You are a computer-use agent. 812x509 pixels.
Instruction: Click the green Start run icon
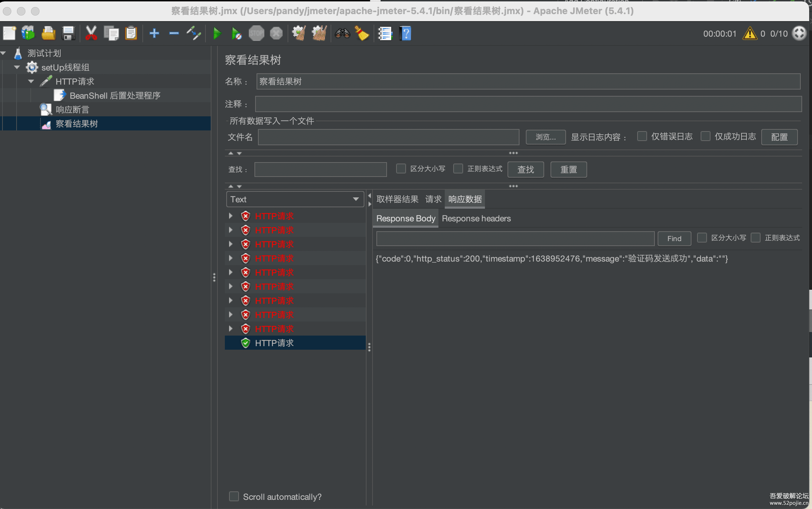click(x=217, y=34)
